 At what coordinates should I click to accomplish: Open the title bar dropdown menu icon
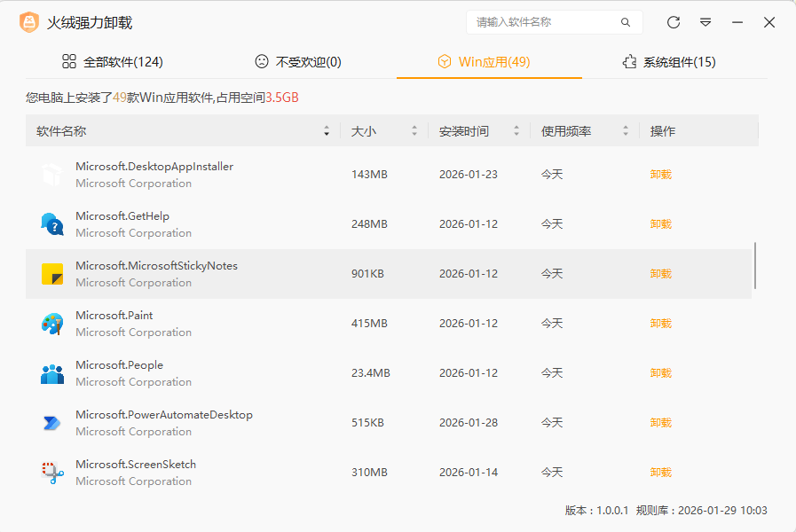coord(705,22)
